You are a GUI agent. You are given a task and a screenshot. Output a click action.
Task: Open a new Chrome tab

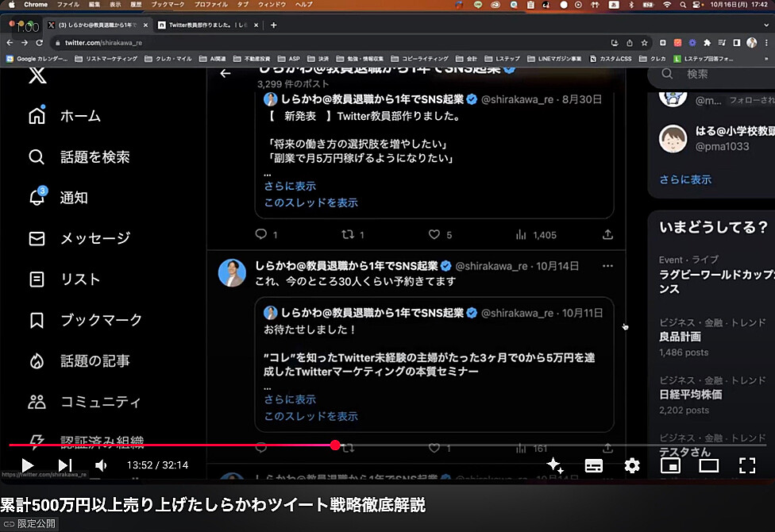click(273, 25)
